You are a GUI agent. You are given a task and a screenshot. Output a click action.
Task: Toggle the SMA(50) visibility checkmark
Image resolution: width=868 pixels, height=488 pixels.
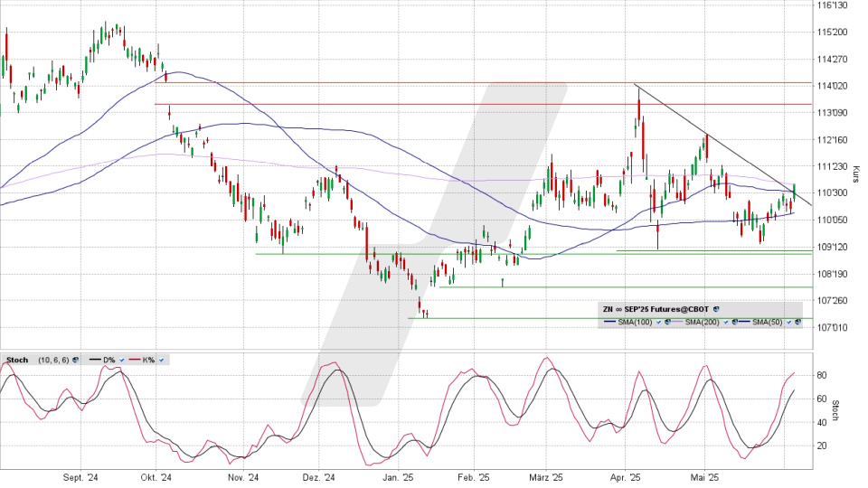pos(788,322)
